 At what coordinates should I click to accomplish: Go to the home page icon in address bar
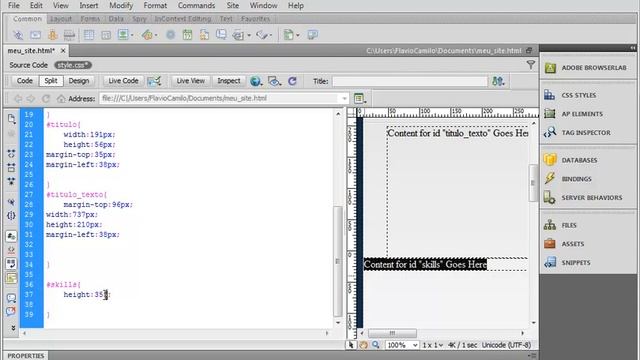61,98
